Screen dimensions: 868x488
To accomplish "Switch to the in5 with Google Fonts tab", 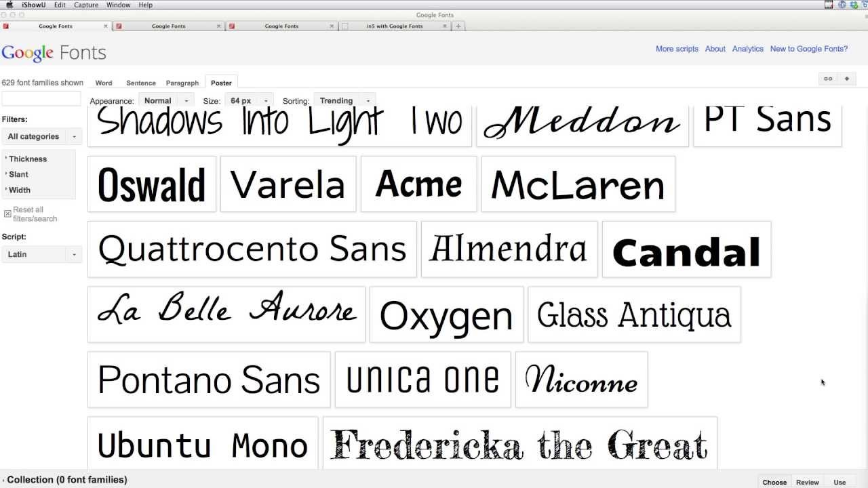I will point(395,26).
